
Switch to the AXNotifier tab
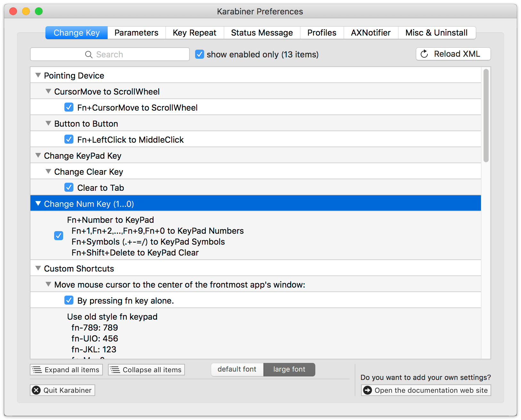click(371, 33)
